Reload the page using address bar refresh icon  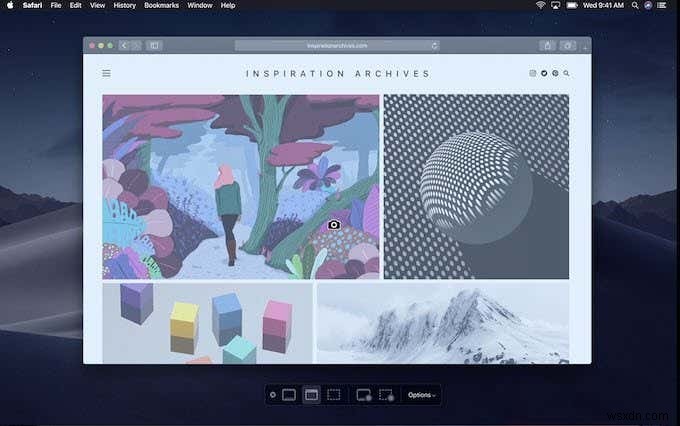coord(434,45)
